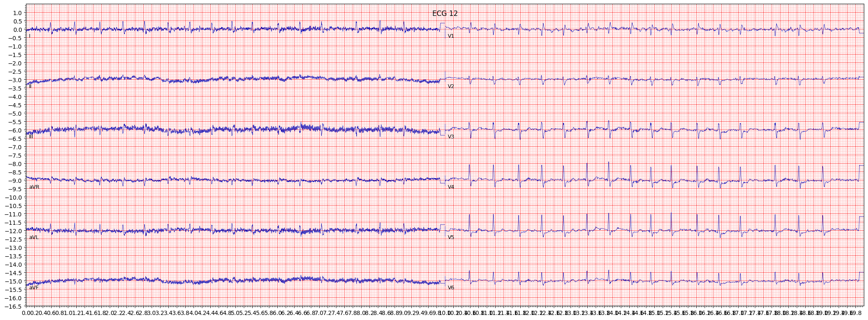
Task: Select the V6 lead label
Action: (x=451, y=288)
